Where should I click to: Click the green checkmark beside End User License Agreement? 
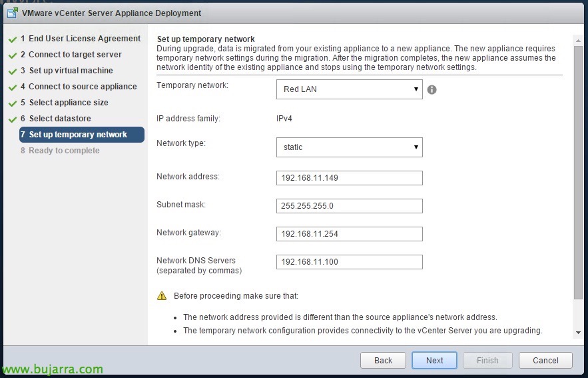point(13,39)
